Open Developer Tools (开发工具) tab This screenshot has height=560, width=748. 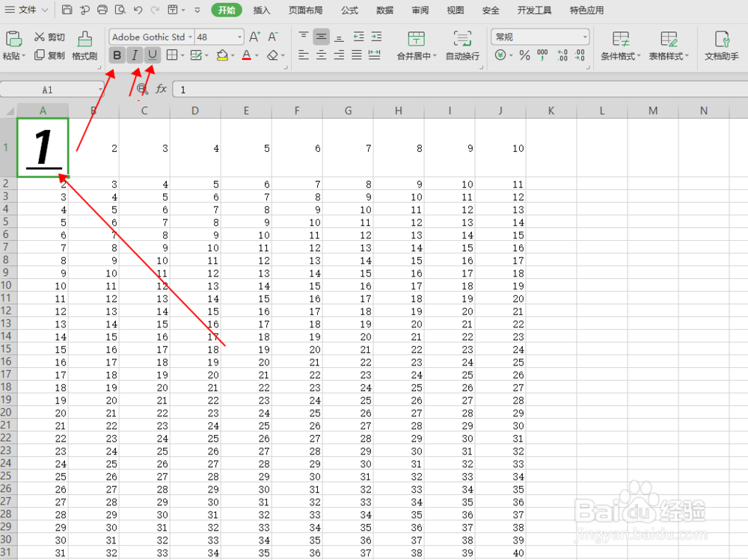[x=534, y=10]
